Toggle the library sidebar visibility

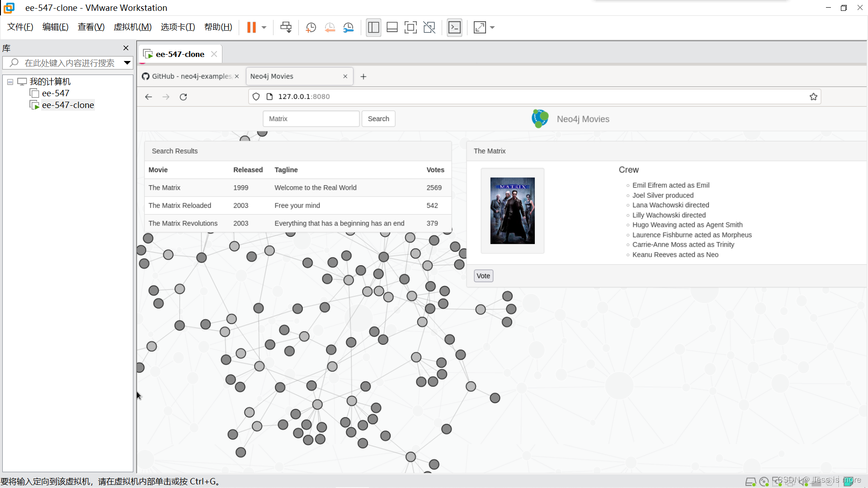[373, 27]
